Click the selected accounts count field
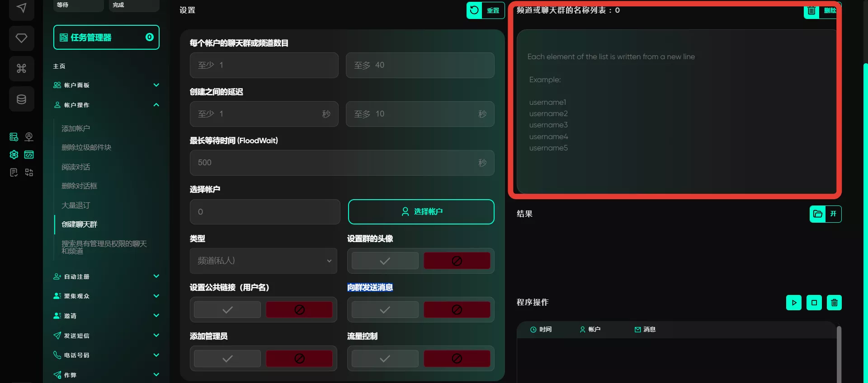 point(265,212)
